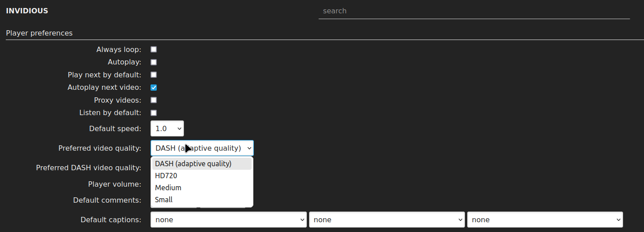Select the Small quality option
The image size is (644, 232).
pos(202,200)
